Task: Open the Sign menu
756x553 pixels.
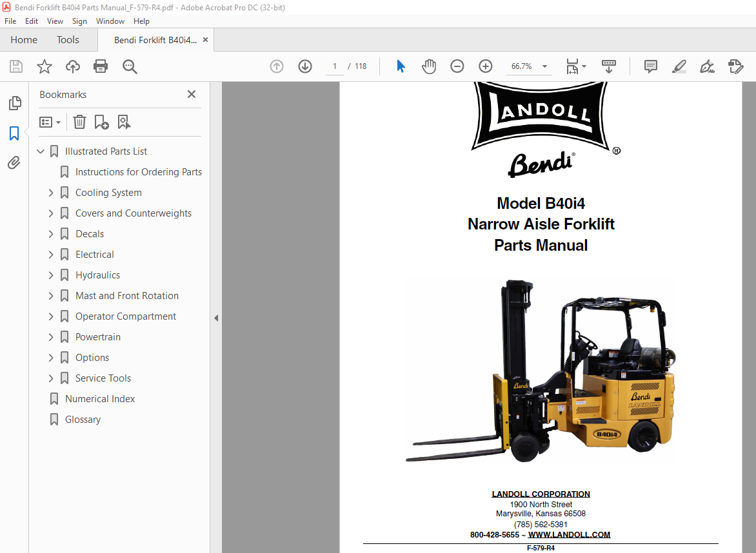Action: (x=79, y=21)
